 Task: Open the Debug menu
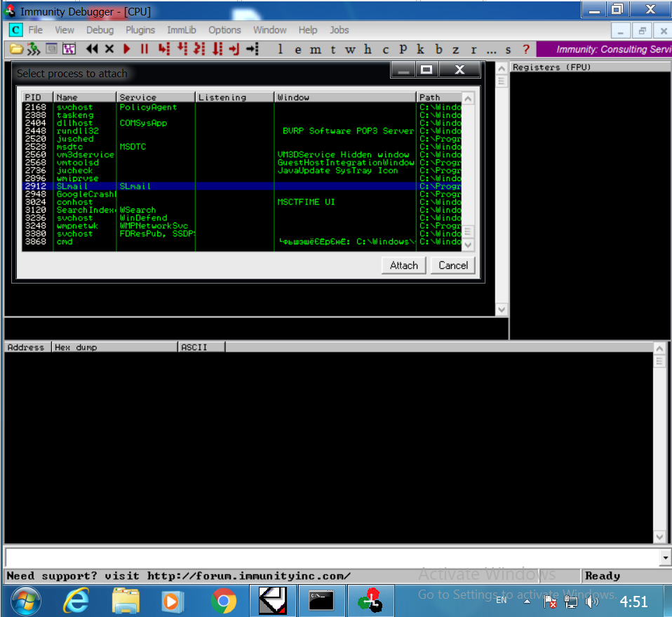click(100, 30)
